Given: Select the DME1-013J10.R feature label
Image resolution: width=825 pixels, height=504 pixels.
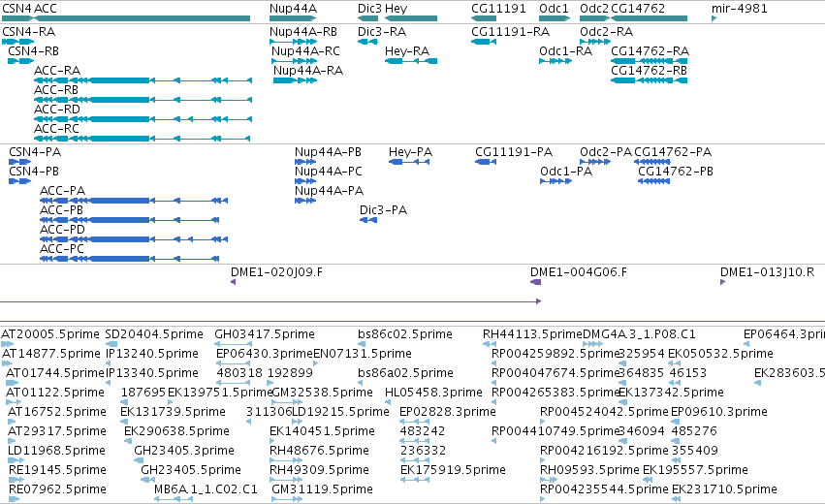Looking at the screenshot, I should (767, 272).
